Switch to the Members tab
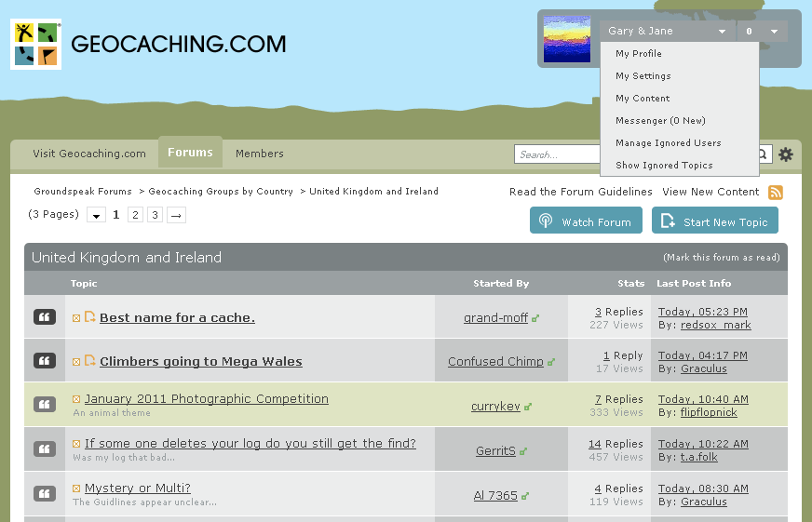The width and height of the screenshot is (812, 522). [x=259, y=154]
